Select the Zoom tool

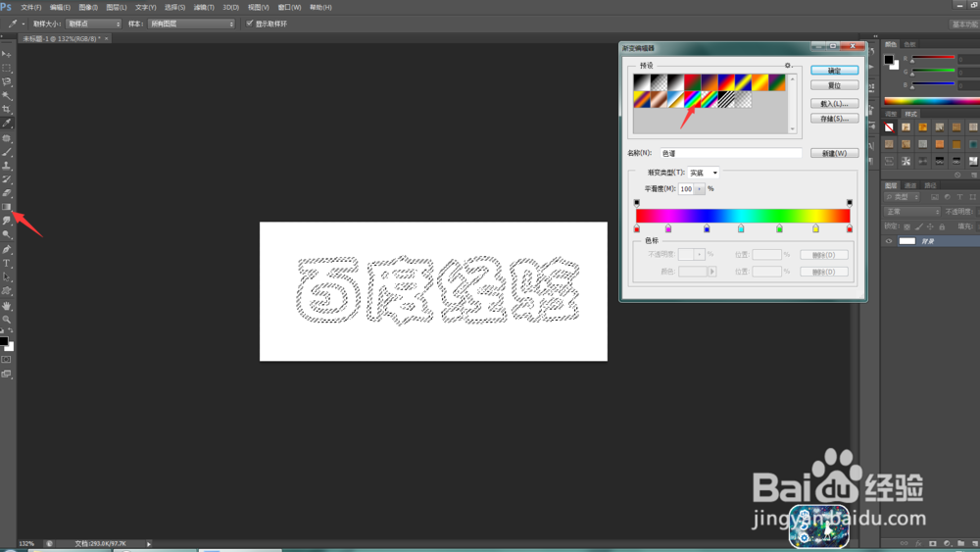[x=7, y=320]
